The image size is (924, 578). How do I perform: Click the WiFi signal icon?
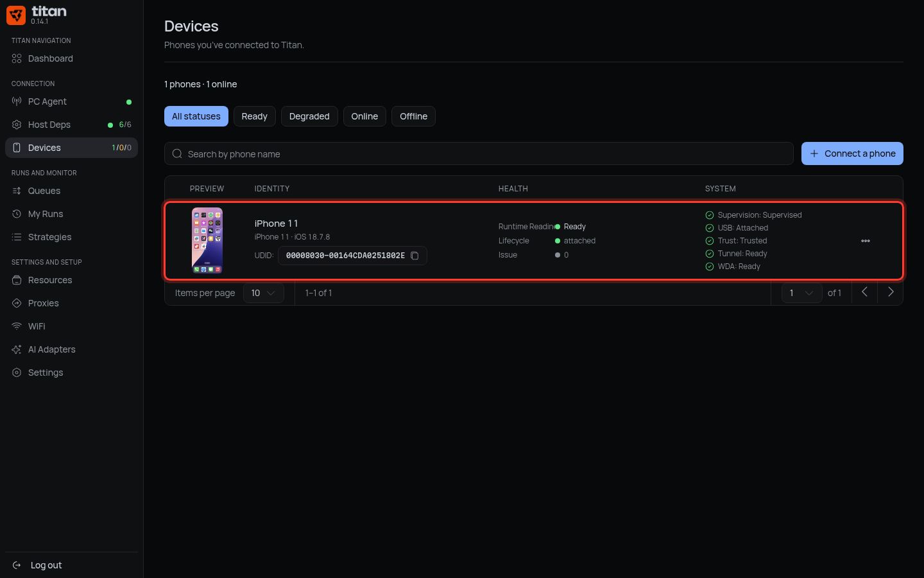click(x=17, y=326)
